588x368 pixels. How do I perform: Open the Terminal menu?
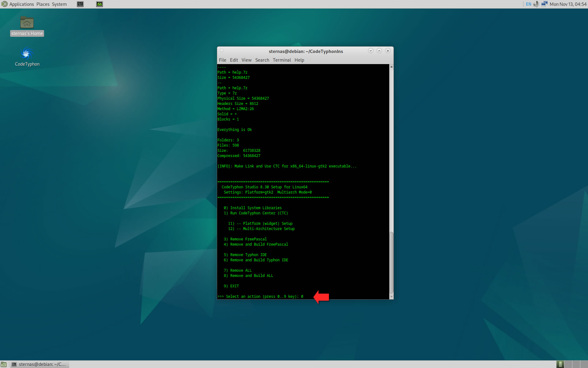click(282, 60)
